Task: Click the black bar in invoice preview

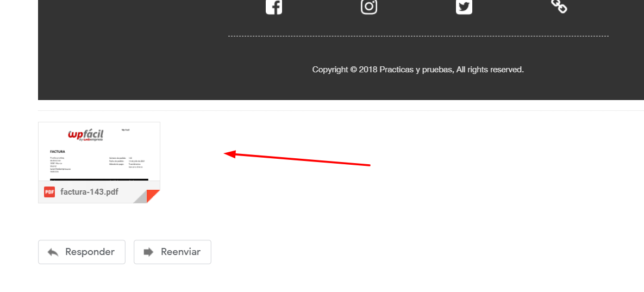Action: pyautogui.click(x=99, y=179)
